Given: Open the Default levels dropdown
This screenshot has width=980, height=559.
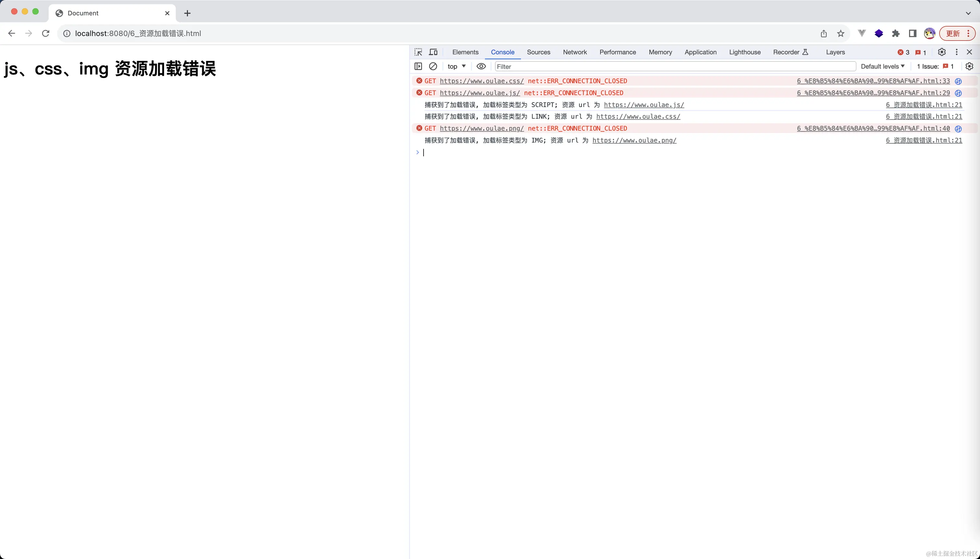Looking at the screenshot, I should (882, 66).
